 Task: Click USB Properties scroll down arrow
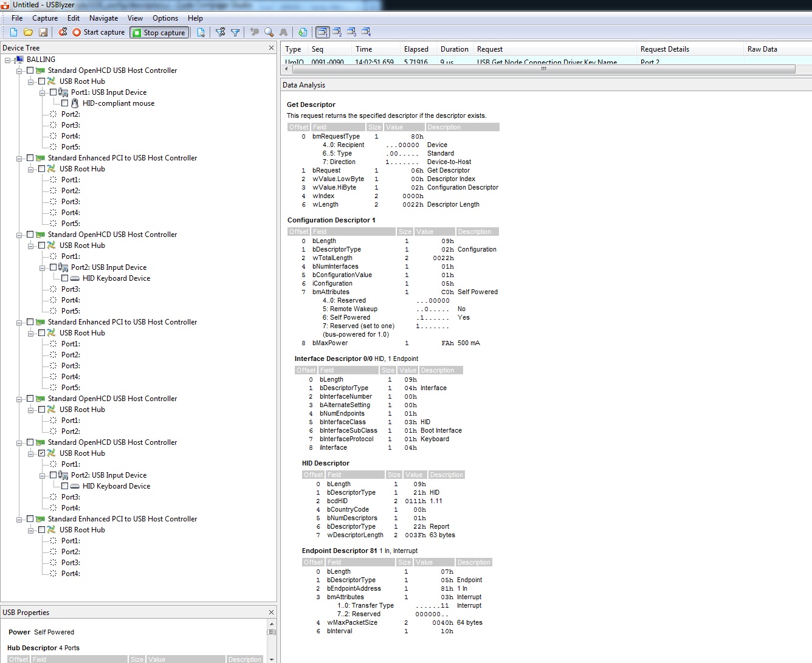click(272, 659)
